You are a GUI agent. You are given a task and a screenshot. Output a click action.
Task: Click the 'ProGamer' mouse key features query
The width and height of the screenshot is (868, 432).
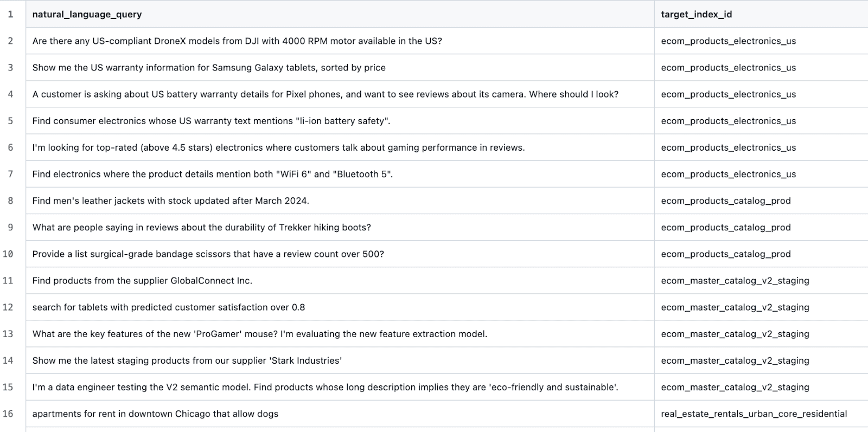tap(259, 334)
